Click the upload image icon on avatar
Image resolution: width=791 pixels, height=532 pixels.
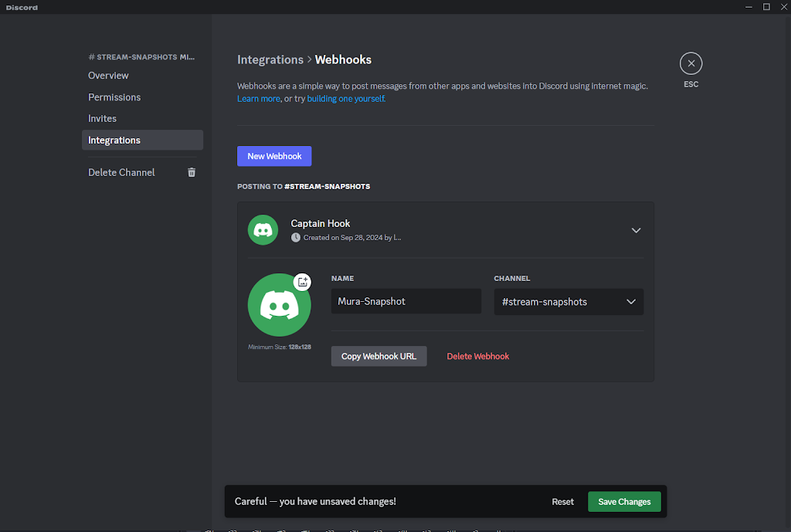pyautogui.click(x=303, y=282)
